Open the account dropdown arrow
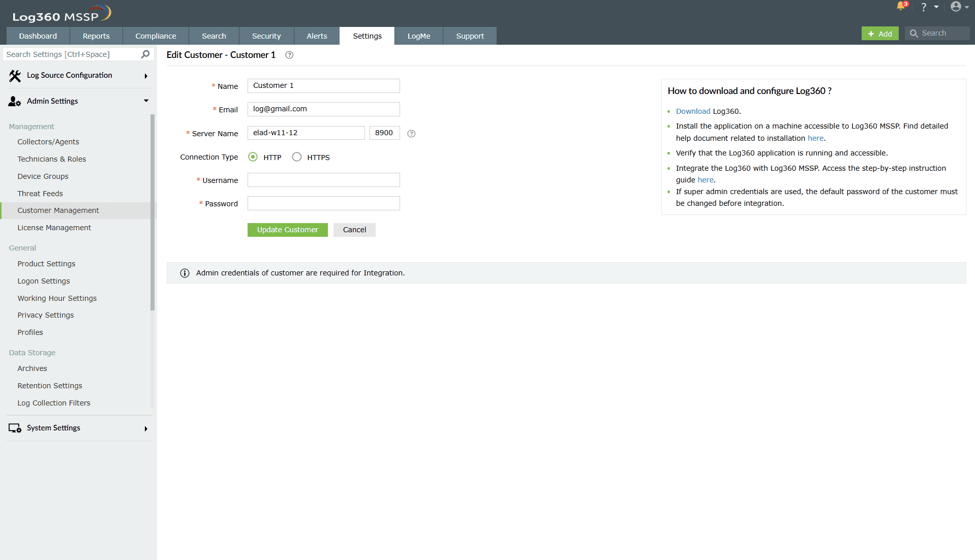 tap(967, 7)
